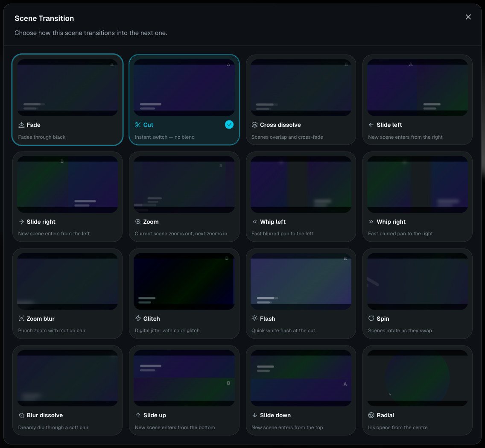Click the Zoom magnifier icon
Viewport: 485px width, 448px height.
tap(138, 222)
